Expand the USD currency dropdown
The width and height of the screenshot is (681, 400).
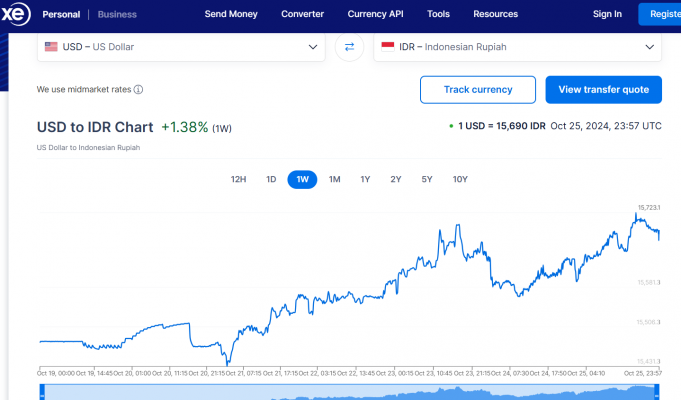tap(313, 47)
